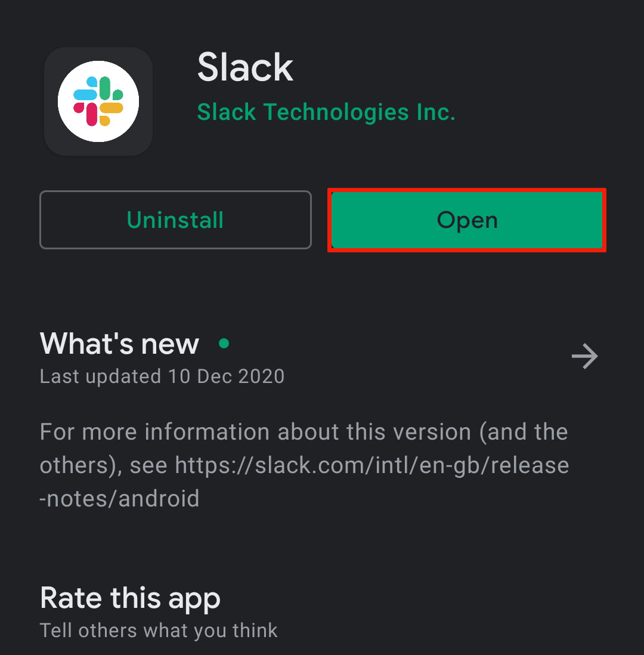Tap the Slack app logo icon
This screenshot has width=644, height=655.
pos(98,101)
